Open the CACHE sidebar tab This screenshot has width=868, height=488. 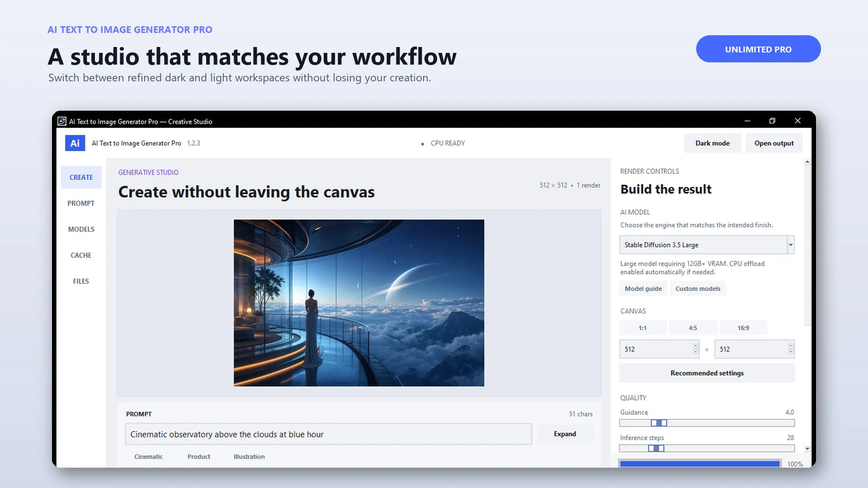(81, 255)
